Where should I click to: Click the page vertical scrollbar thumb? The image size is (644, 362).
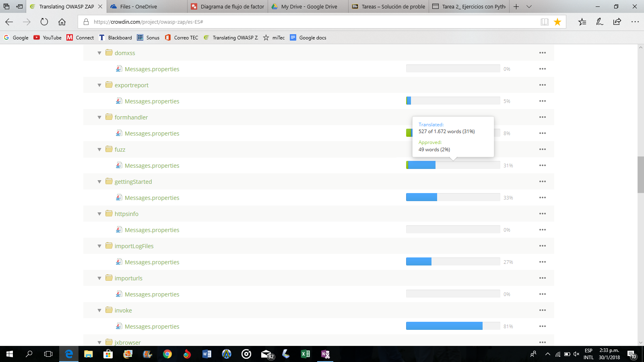640,175
